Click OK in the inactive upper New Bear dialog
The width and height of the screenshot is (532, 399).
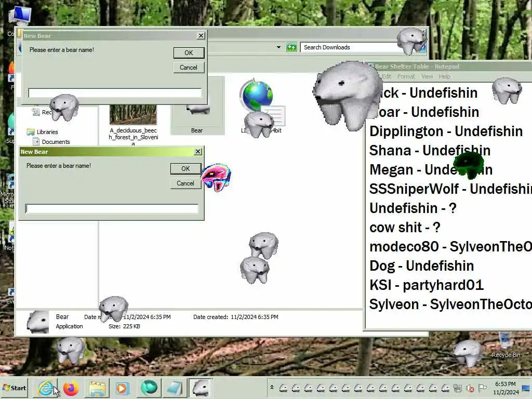(x=189, y=52)
